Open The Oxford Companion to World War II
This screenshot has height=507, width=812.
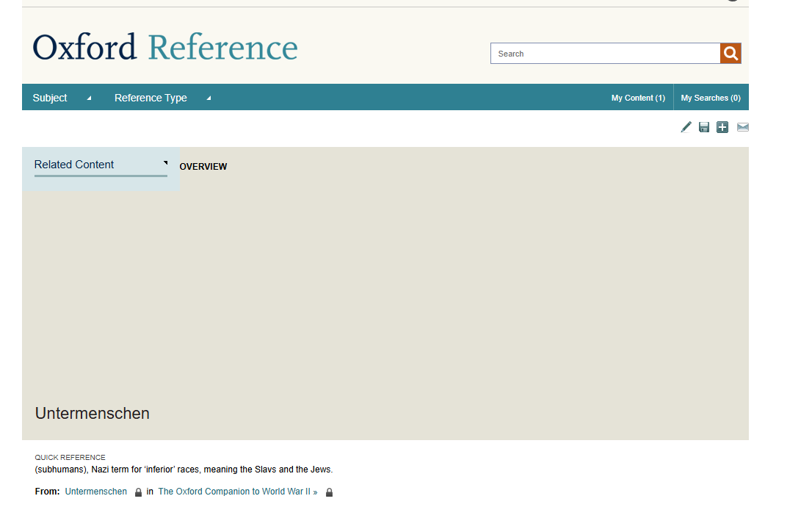tap(238, 492)
